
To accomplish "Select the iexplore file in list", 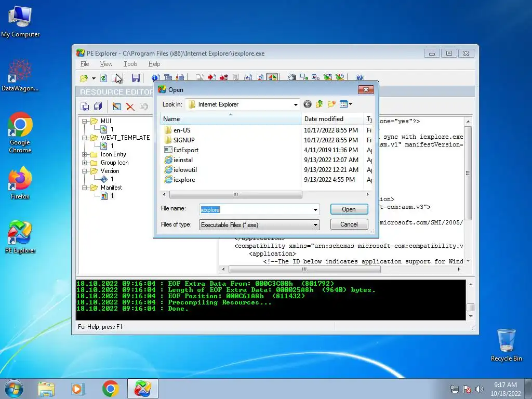I will (184, 179).
